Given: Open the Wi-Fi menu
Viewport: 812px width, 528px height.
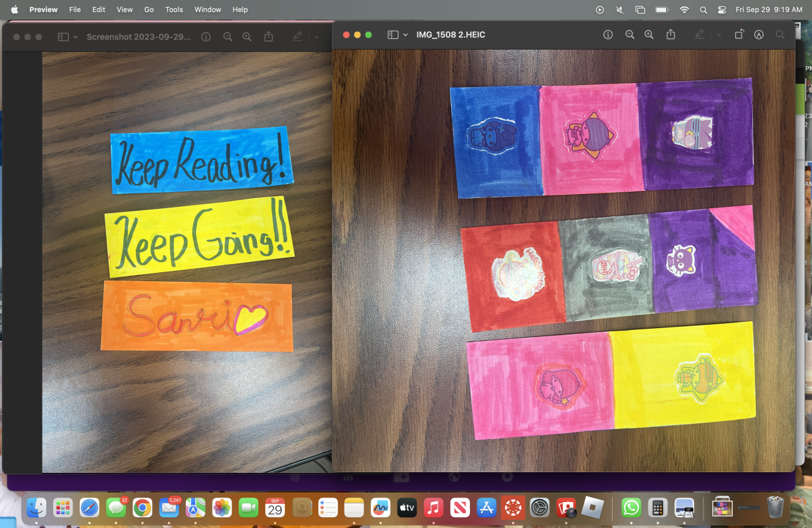Looking at the screenshot, I should pos(684,10).
